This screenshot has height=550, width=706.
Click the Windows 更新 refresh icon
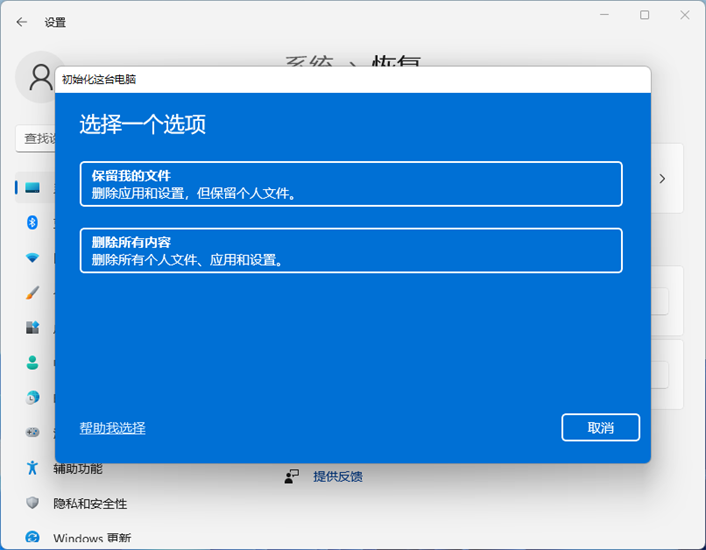click(32, 538)
